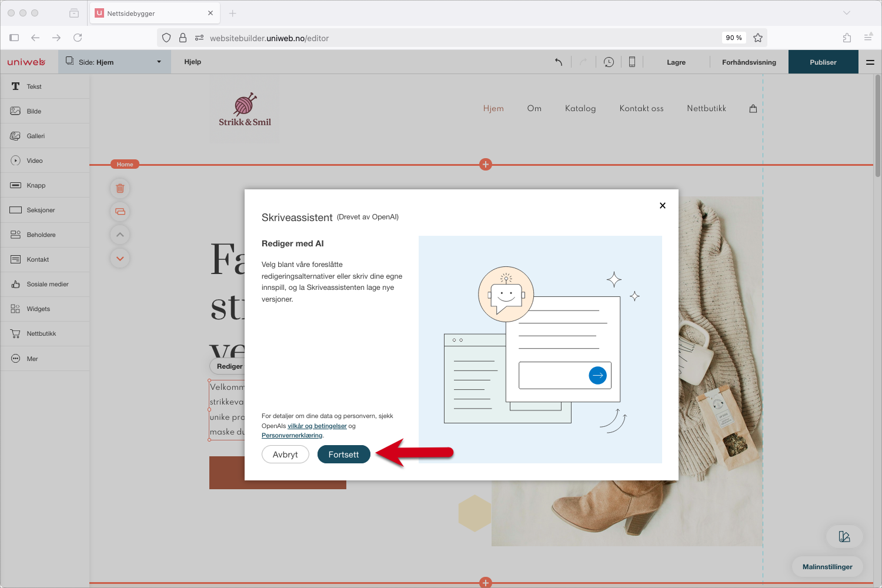Delete the section with trash icon
The height and width of the screenshot is (588, 882).
[120, 188]
